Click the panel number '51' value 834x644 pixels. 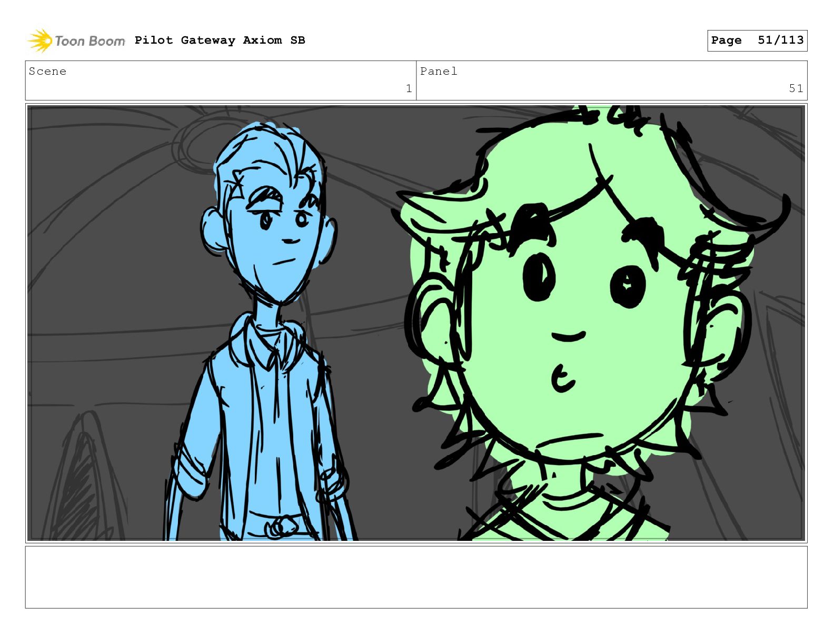click(x=796, y=88)
